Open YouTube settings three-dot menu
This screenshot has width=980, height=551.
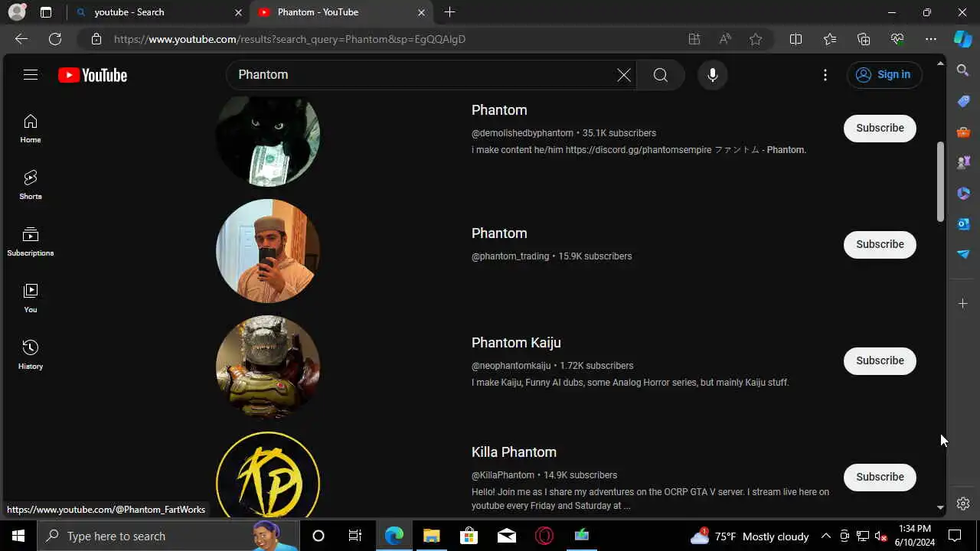coord(825,75)
